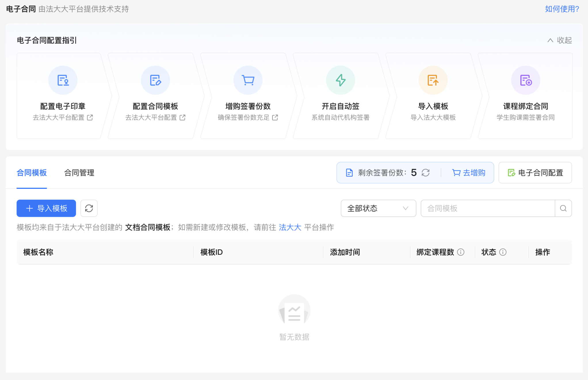Click the 导入模板 upload document icon
Image resolution: width=588 pixels, height=380 pixels.
pyautogui.click(x=433, y=80)
